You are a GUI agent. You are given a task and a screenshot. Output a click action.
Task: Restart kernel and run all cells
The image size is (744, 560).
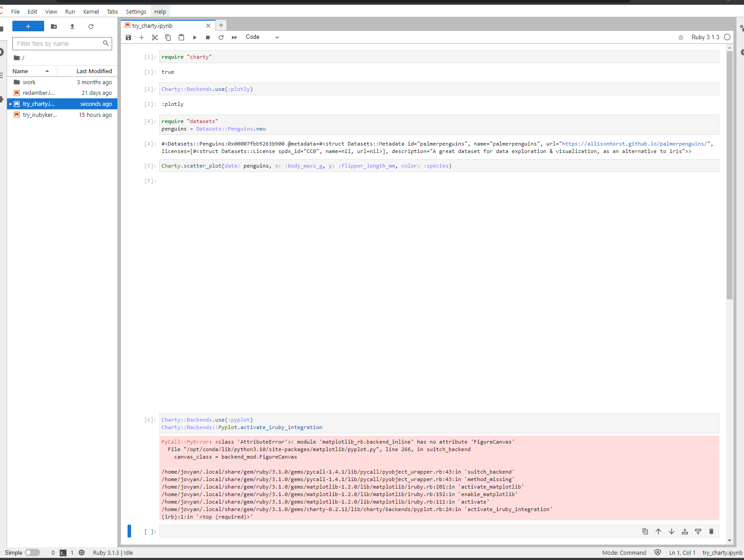tap(234, 37)
